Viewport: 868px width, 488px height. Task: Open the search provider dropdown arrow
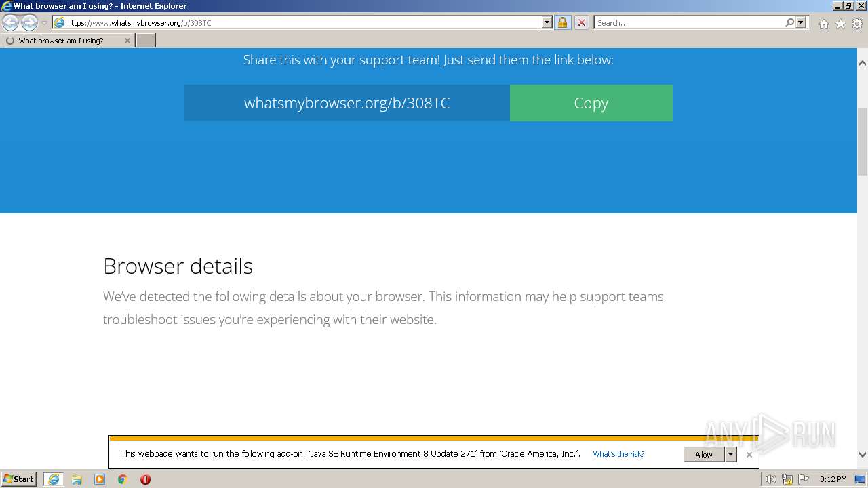pyautogui.click(x=801, y=22)
